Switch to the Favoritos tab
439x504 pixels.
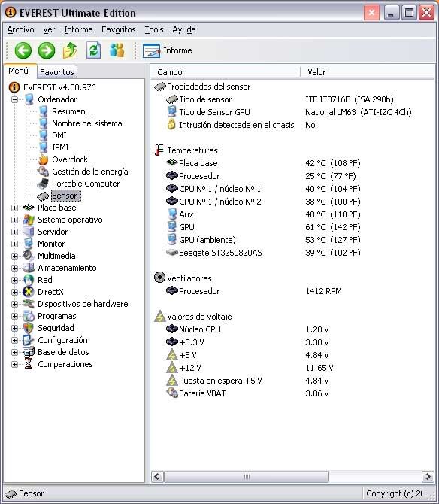click(x=57, y=72)
